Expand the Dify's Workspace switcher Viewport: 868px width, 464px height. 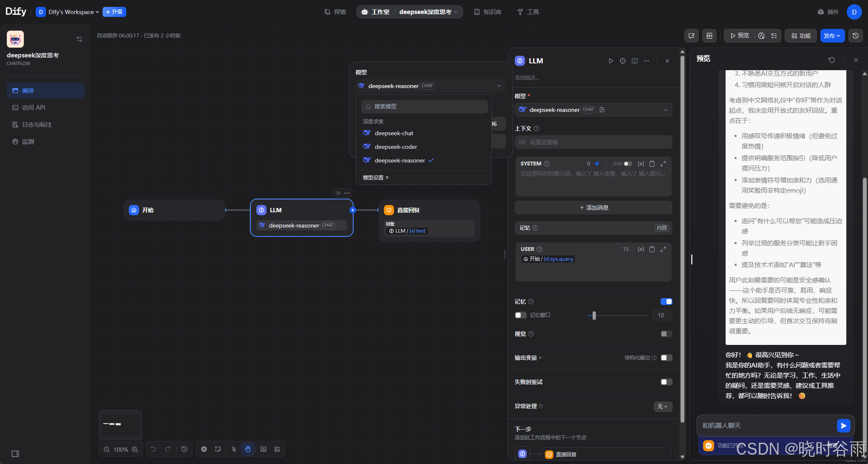(x=71, y=12)
